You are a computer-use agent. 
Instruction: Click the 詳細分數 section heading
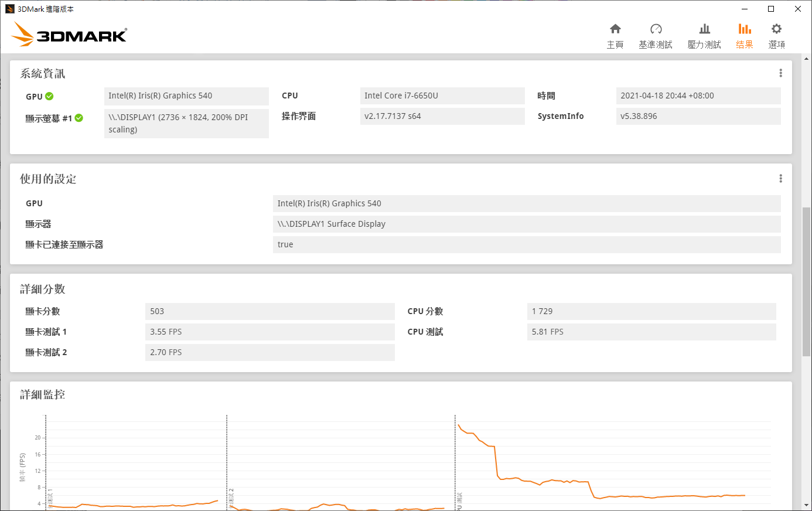tap(43, 289)
